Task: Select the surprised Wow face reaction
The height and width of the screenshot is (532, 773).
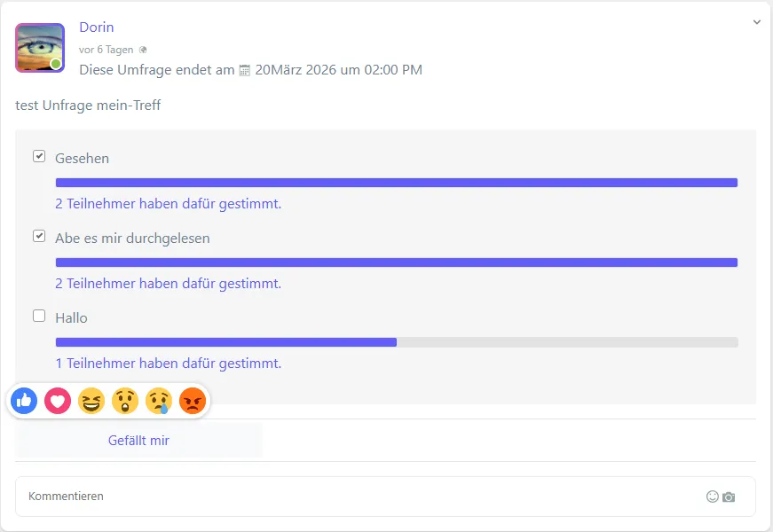Action: pos(124,401)
